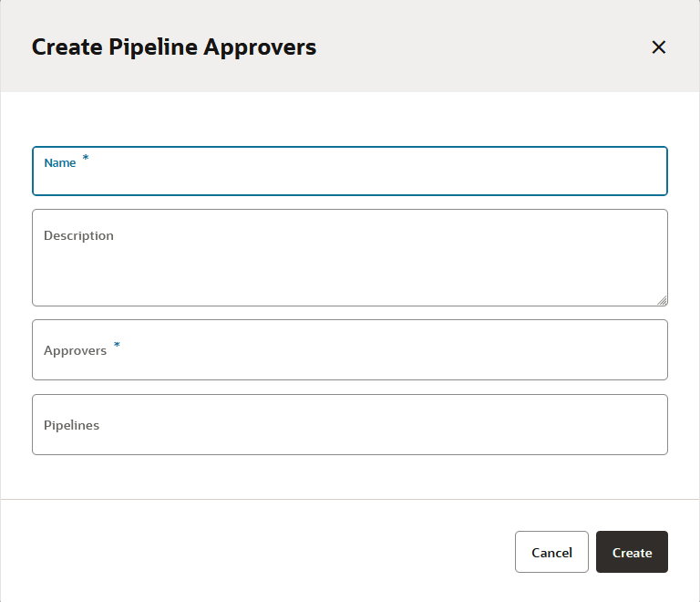Click the Create Pipeline Approvers title
Screen dimensions: 700x602
[174, 47]
